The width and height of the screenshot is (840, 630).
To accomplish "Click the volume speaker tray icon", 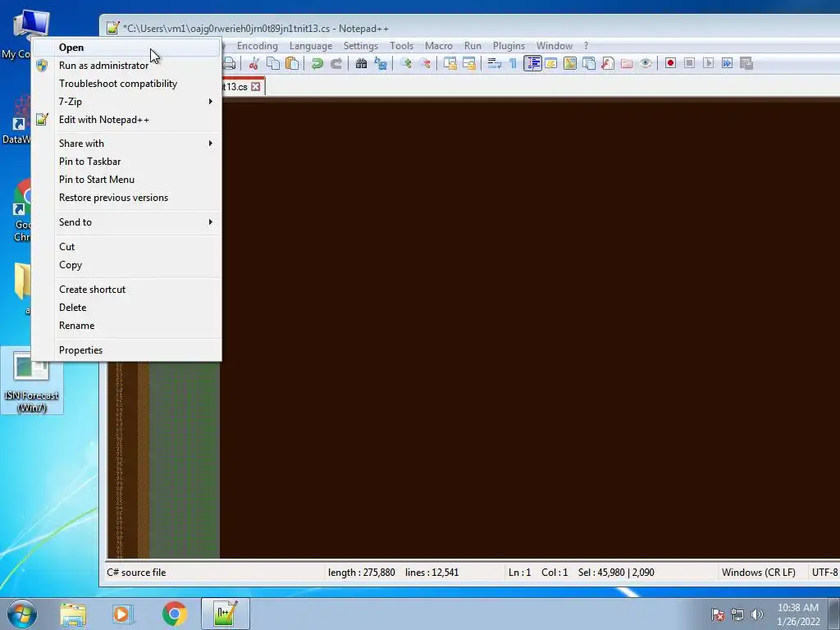I will click(x=756, y=614).
